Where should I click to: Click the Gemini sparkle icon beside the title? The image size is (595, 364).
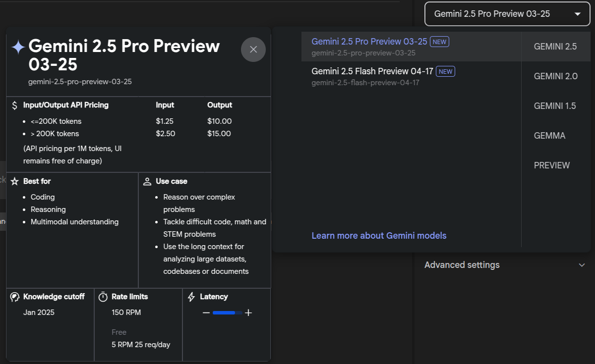(18, 47)
